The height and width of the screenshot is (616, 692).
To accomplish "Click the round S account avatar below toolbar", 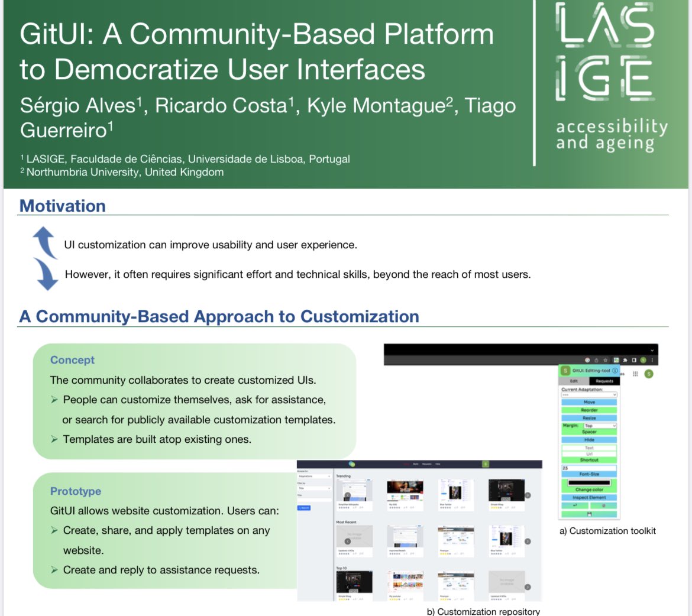I will click(649, 374).
